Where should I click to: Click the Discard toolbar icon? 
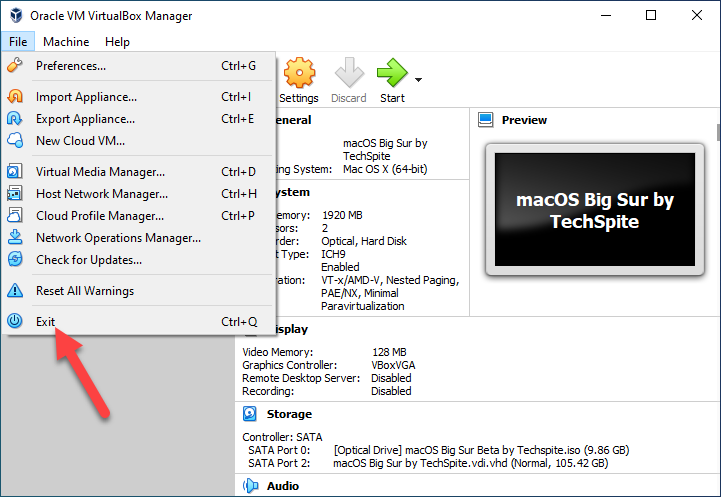pyautogui.click(x=349, y=75)
